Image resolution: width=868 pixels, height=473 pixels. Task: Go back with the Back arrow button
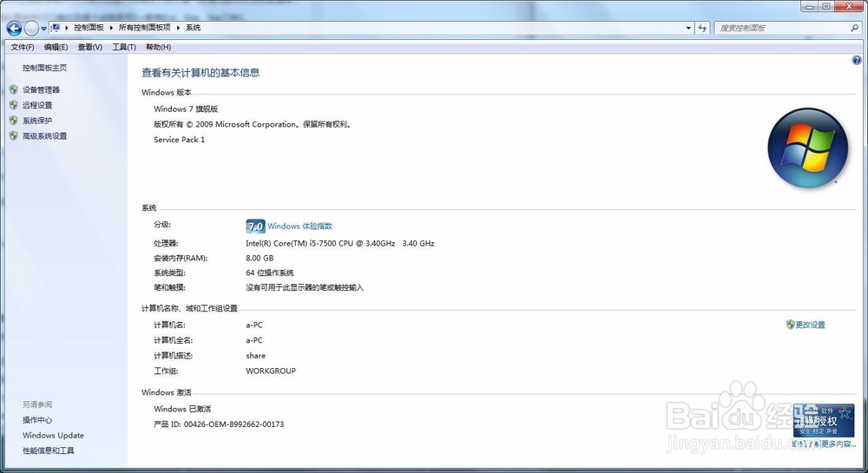click(x=14, y=29)
